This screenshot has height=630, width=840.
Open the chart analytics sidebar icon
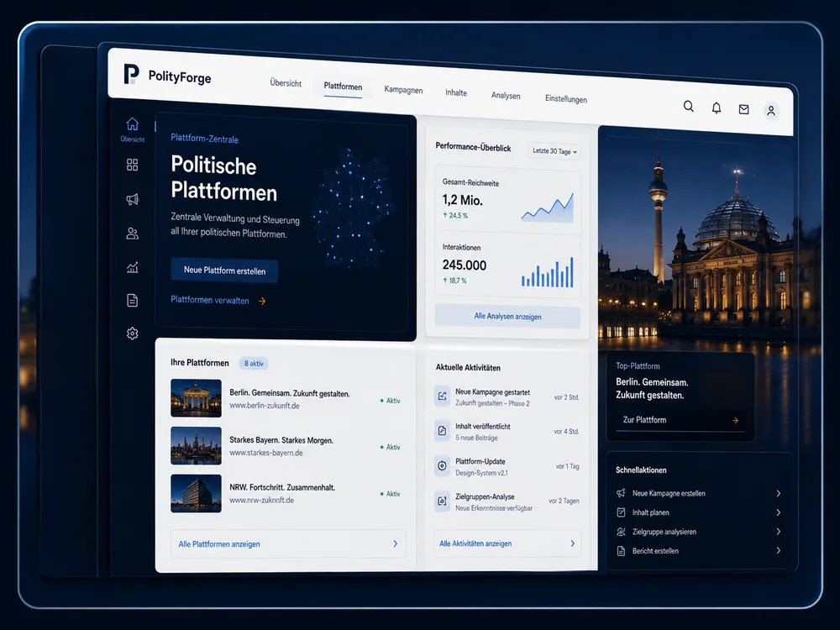click(x=133, y=267)
